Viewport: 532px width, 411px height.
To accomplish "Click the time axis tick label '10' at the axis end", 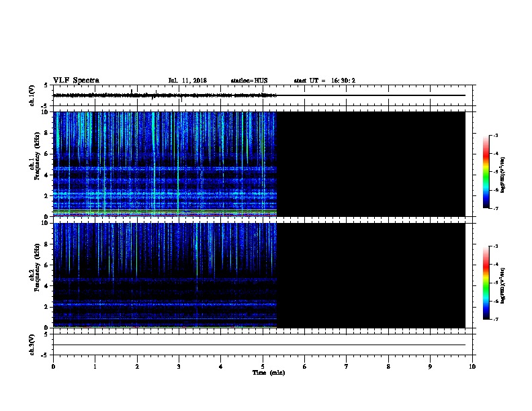I will [472, 367].
